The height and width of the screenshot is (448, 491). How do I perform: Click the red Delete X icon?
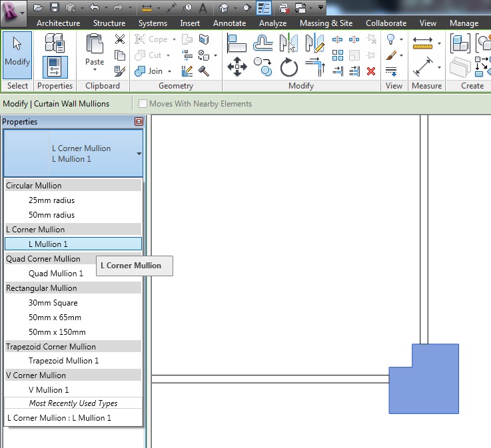click(371, 71)
